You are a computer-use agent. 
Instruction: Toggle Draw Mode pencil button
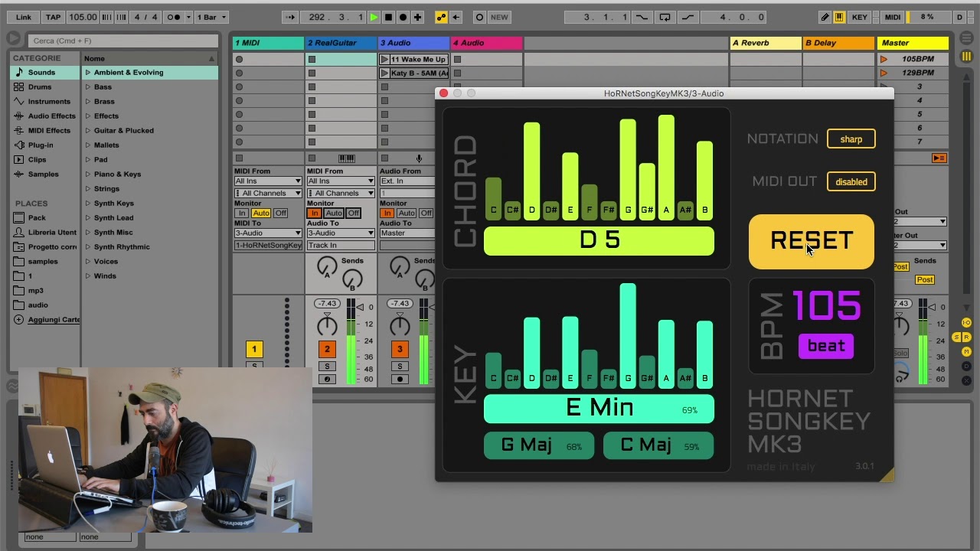tap(825, 17)
